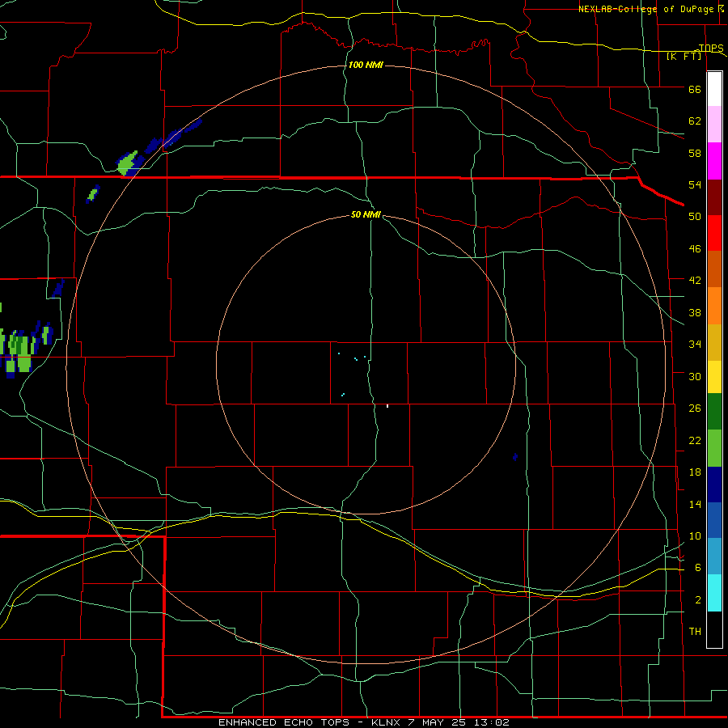Click the "14" legend value
The image size is (728, 728).
[x=695, y=504]
